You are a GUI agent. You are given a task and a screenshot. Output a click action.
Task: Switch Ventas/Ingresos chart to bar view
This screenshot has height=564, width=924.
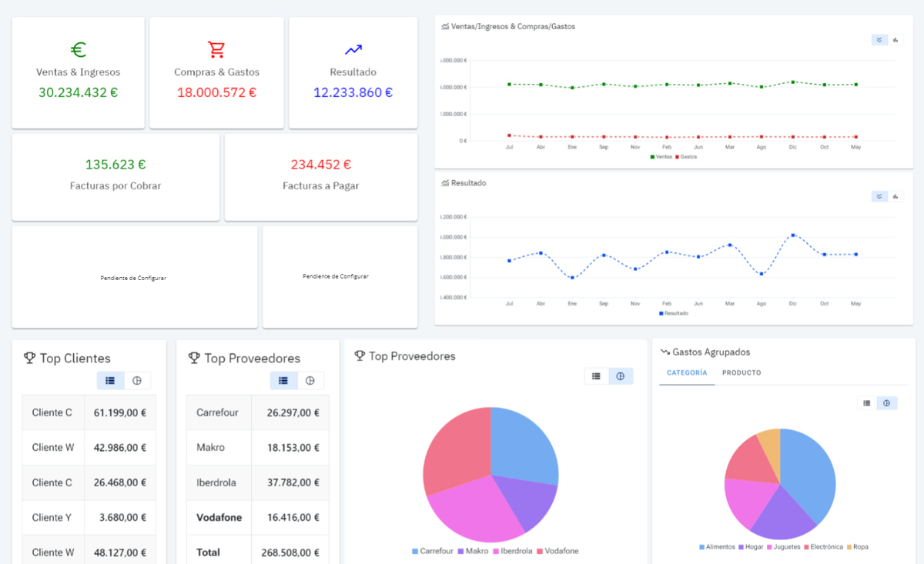click(896, 40)
